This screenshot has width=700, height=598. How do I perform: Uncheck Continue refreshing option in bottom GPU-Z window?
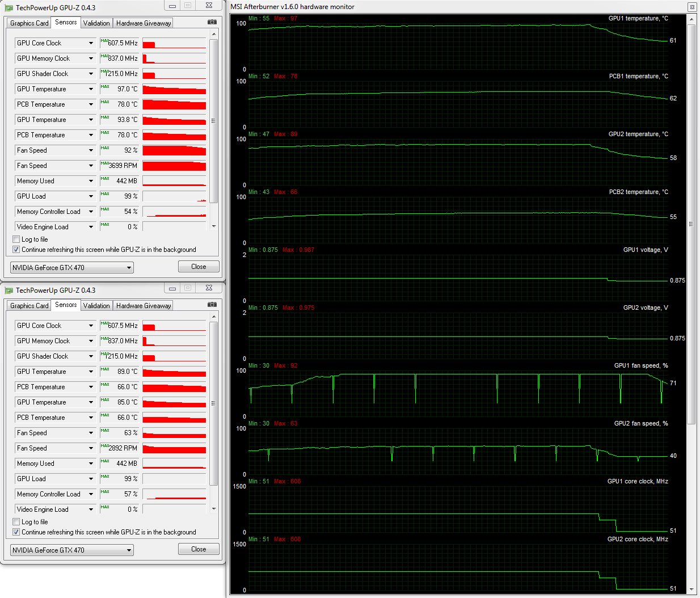(16, 532)
